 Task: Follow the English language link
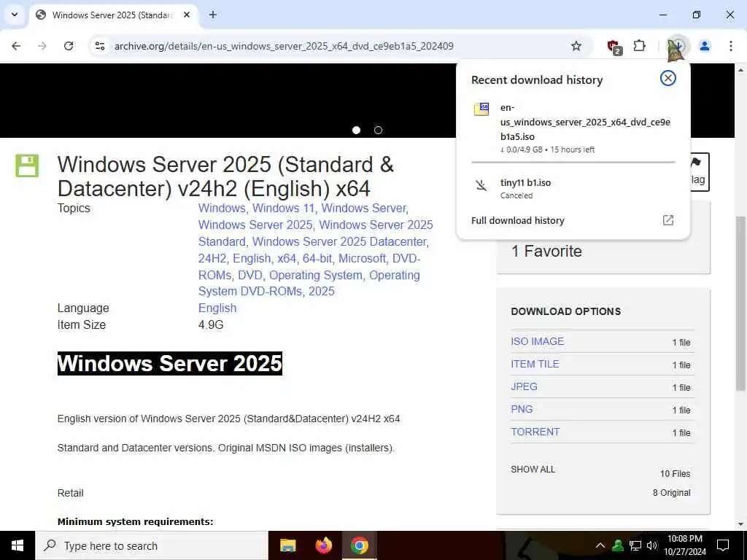pyautogui.click(x=217, y=308)
